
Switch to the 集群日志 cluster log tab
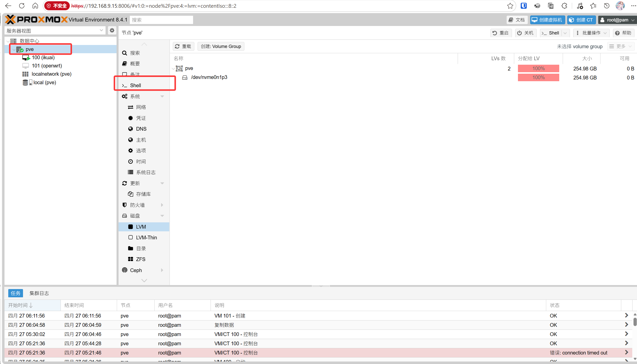coord(39,293)
